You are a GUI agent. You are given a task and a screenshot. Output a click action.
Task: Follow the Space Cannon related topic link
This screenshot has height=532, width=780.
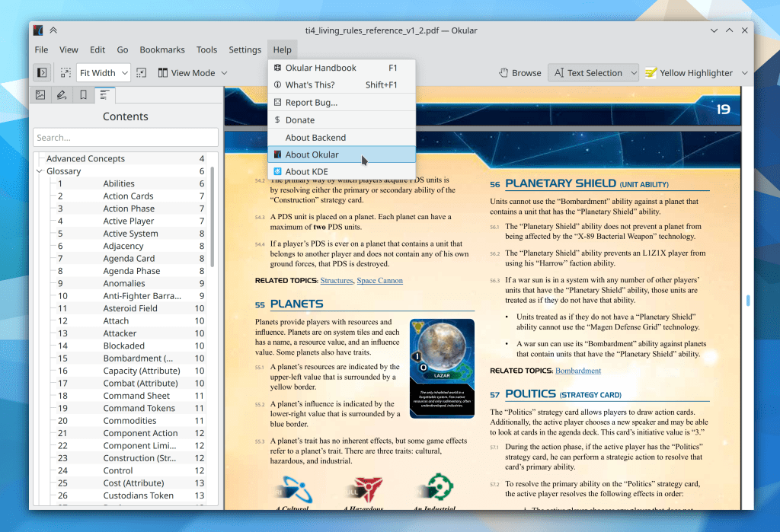point(379,281)
